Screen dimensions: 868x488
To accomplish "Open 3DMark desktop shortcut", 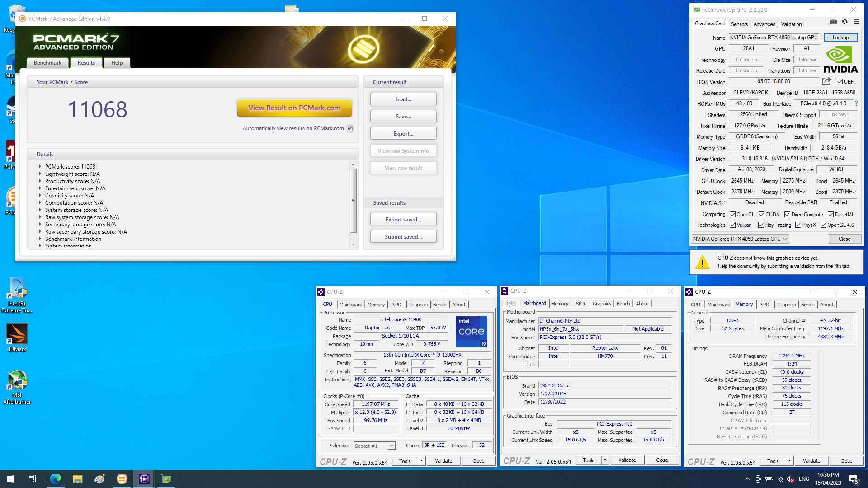I will (x=17, y=338).
